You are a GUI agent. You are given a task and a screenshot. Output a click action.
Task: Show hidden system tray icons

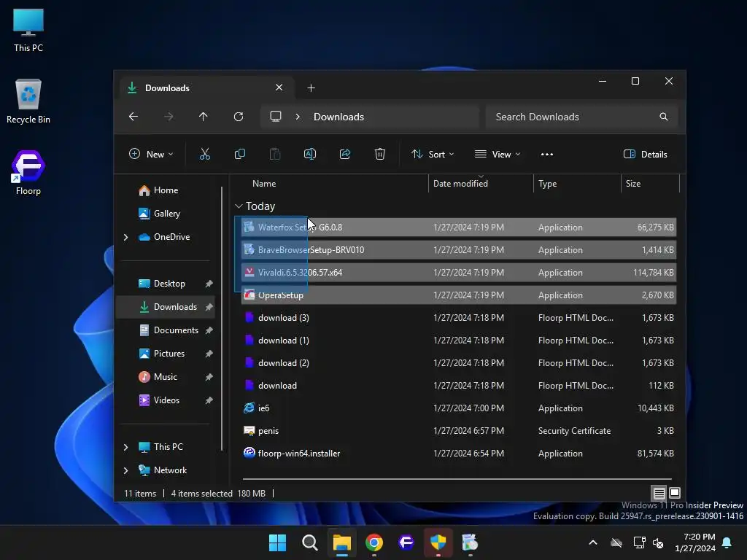pyautogui.click(x=593, y=542)
